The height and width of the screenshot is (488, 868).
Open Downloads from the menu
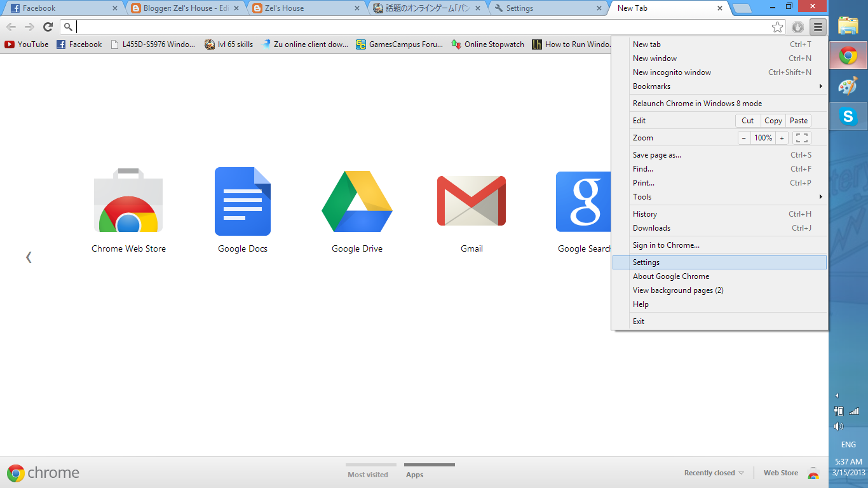(x=720, y=228)
